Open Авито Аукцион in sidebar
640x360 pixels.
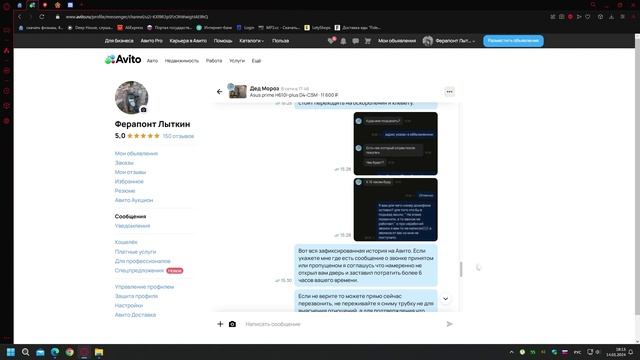(x=134, y=200)
